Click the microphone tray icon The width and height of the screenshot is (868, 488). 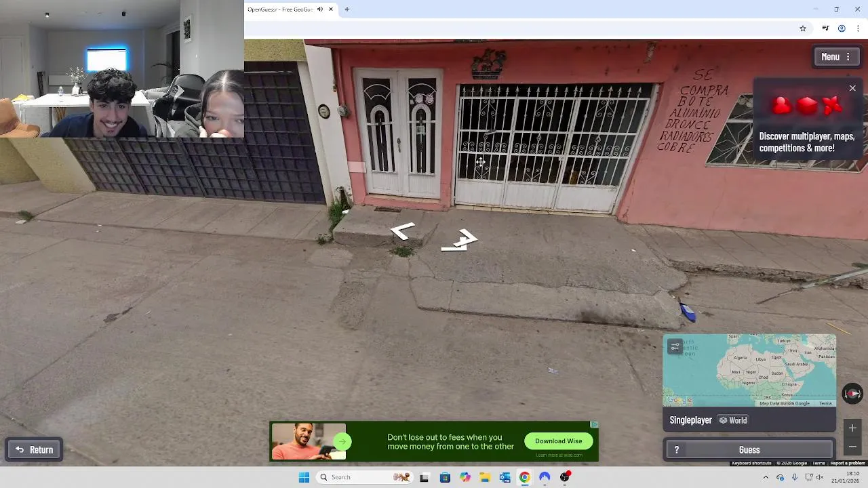(x=795, y=477)
